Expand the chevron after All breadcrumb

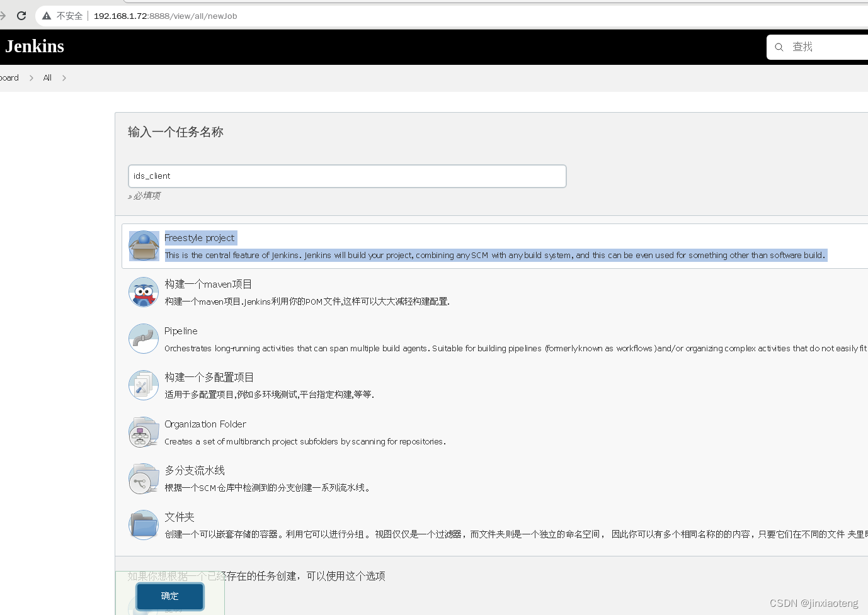pos(64,78)
